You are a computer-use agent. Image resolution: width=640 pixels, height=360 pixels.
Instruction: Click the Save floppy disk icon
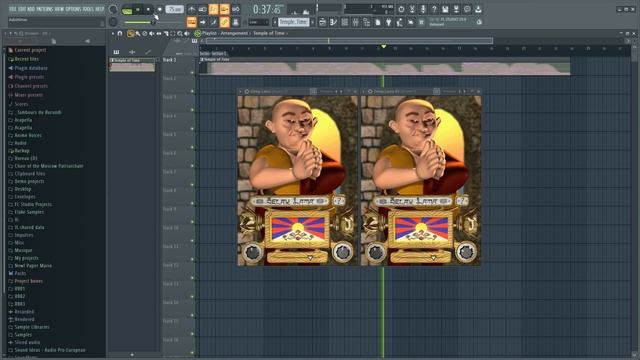pos(445,9)
